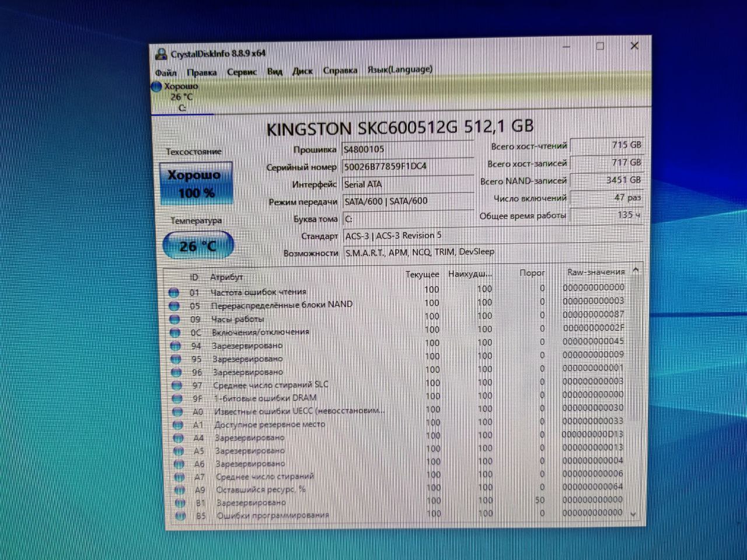Click the serial number field
The height and width of the screenshot is (560, 747).
point(407,167)
